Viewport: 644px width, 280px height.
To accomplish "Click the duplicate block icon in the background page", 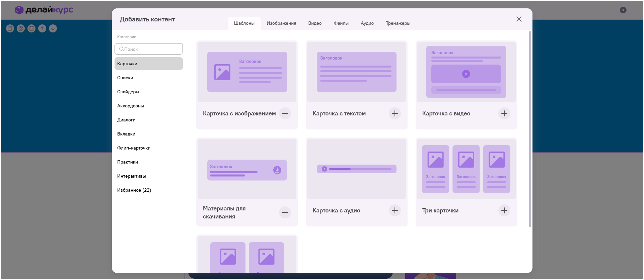I will [10, 28].
